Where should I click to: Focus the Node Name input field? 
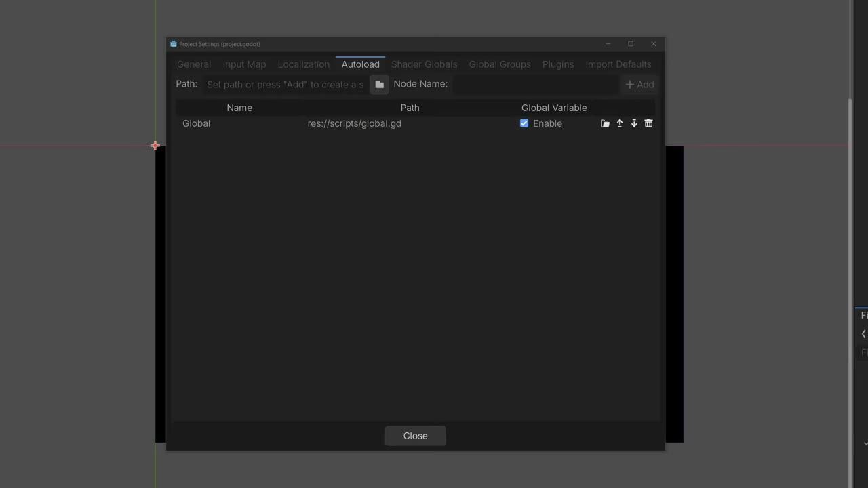535,84
